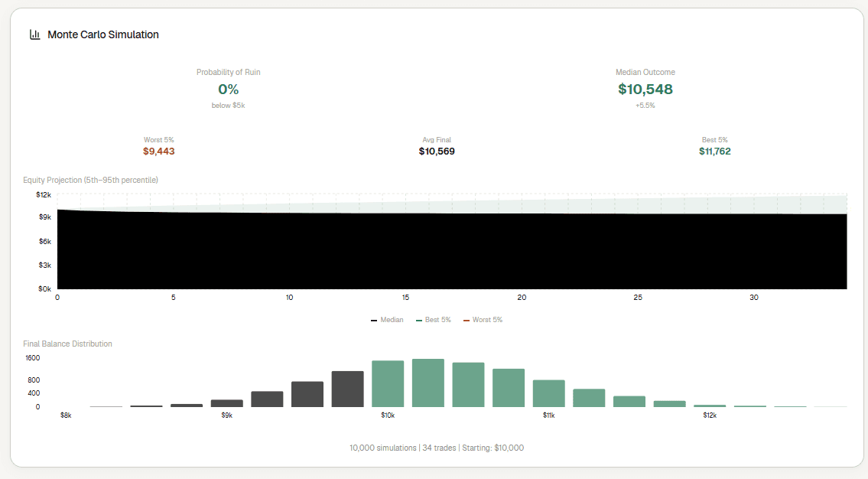This screenshot has height=479, width=868.
Task: Click the $10k label under the histogram
Action: point(388,415)
